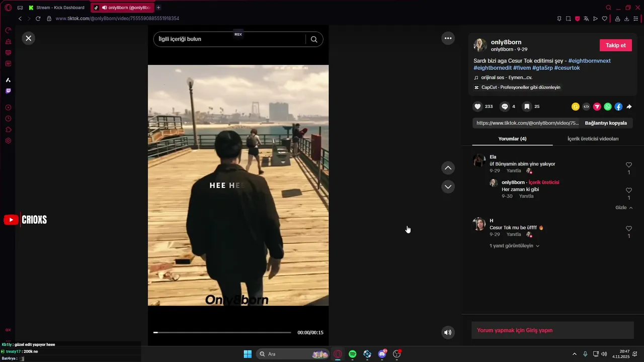Like the video with heart icon
Screen dimensions: 644x362
pyautogui.click(x=477, y=107)
